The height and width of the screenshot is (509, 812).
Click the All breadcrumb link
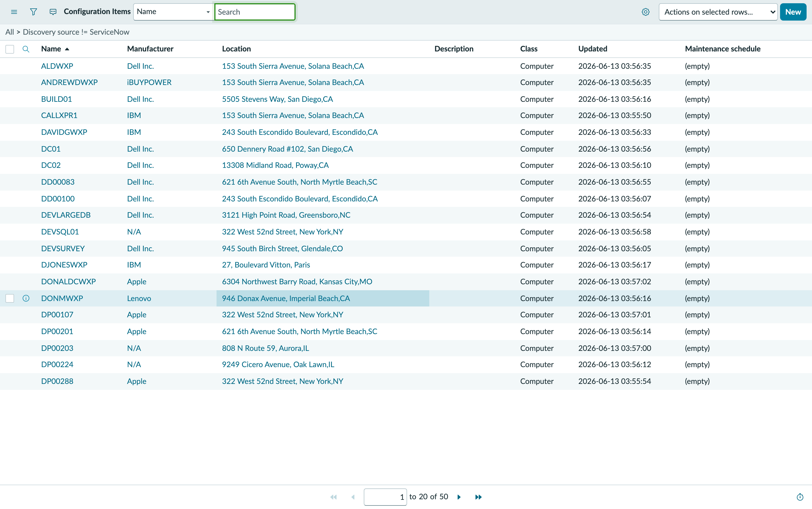(x=9, y=32)
